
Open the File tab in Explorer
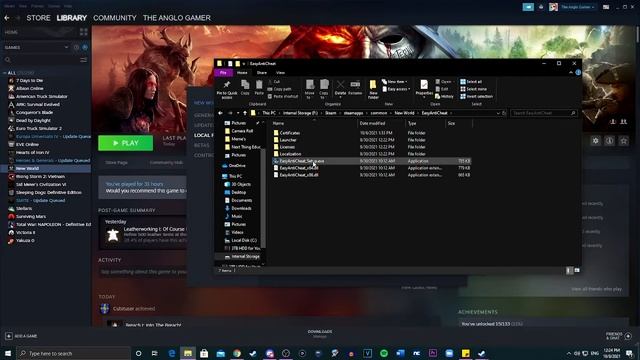[223, 73]
